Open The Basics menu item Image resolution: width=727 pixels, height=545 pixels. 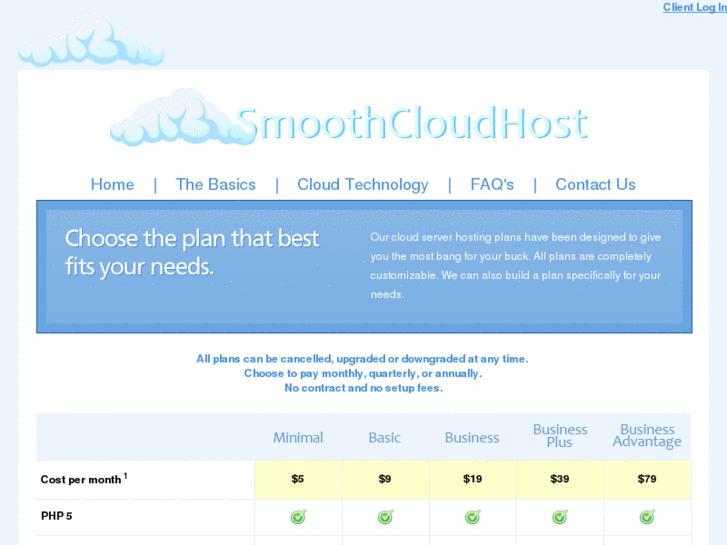tap(216, 185)
